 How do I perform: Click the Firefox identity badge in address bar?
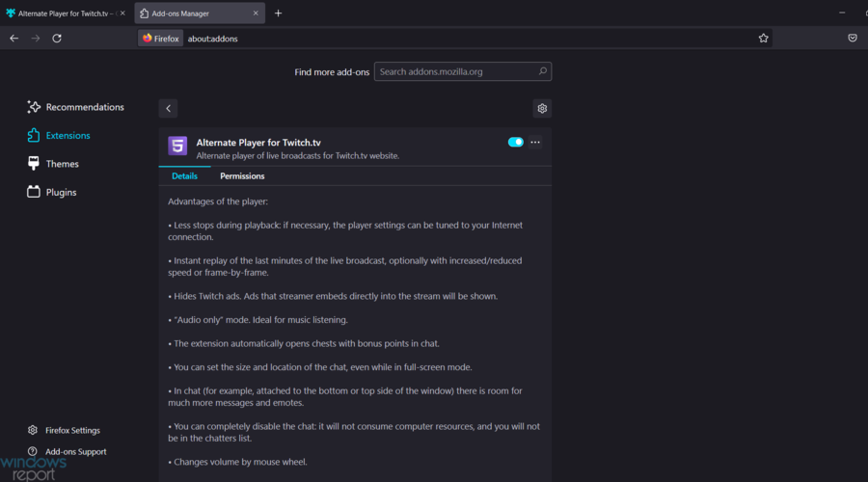coord(160,39)
